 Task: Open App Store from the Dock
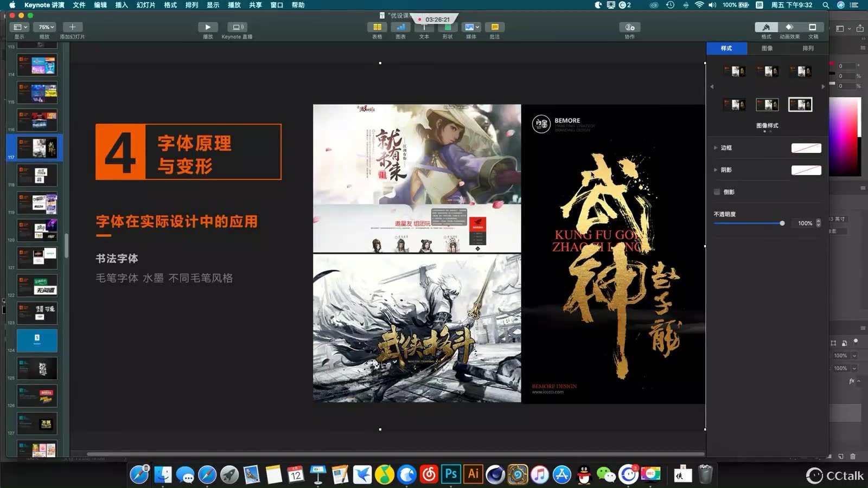(562, 475)
